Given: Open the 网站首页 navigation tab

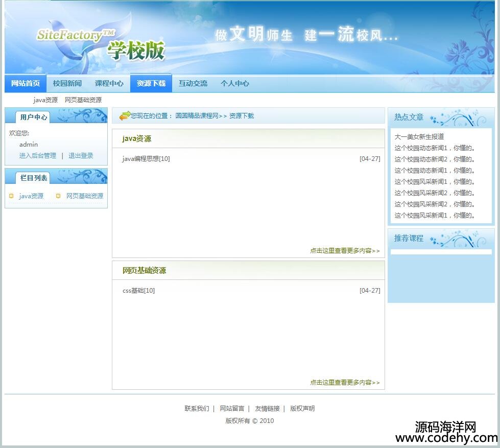Looking at the screenshot, I should point(26,83).
